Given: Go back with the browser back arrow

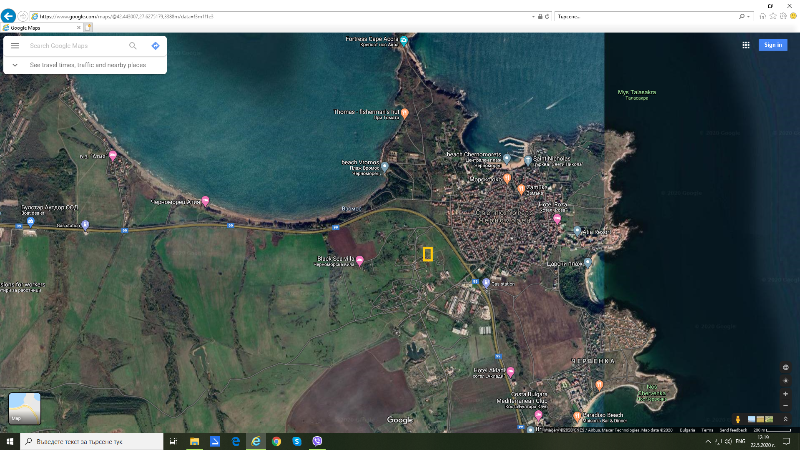Looking at the screenshot, I should point(9,17).
